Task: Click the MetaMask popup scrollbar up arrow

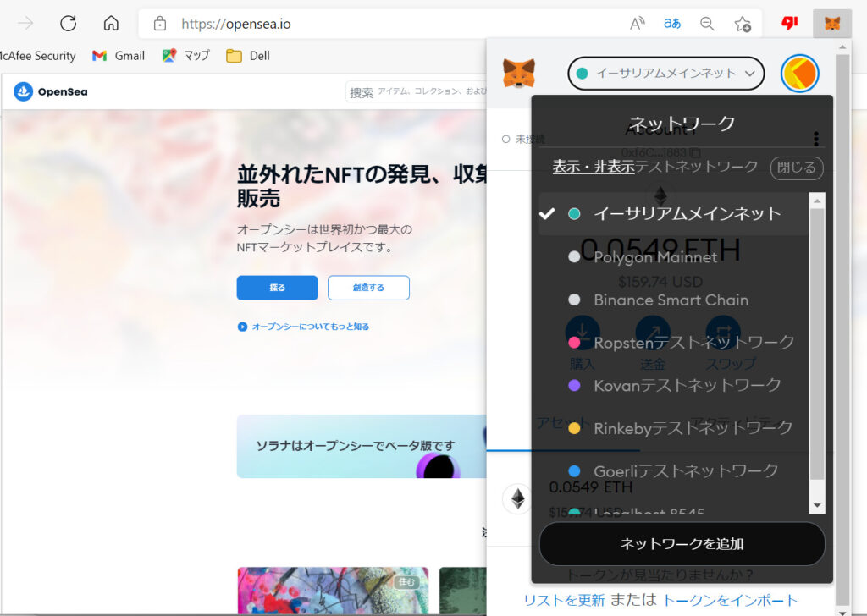Action: coord(842,47)
